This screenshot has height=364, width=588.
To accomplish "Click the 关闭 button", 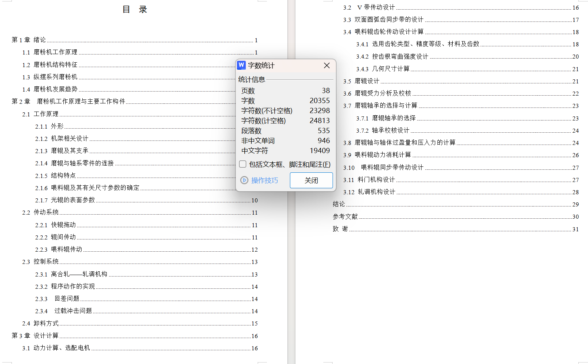I will pyautogui.click(x=311, y=180).
